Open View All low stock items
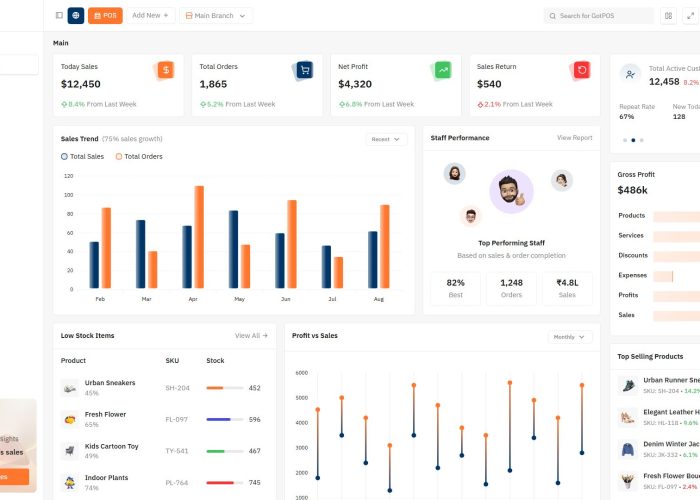This screenshot has width=700, height=500. tap(251, 335)
